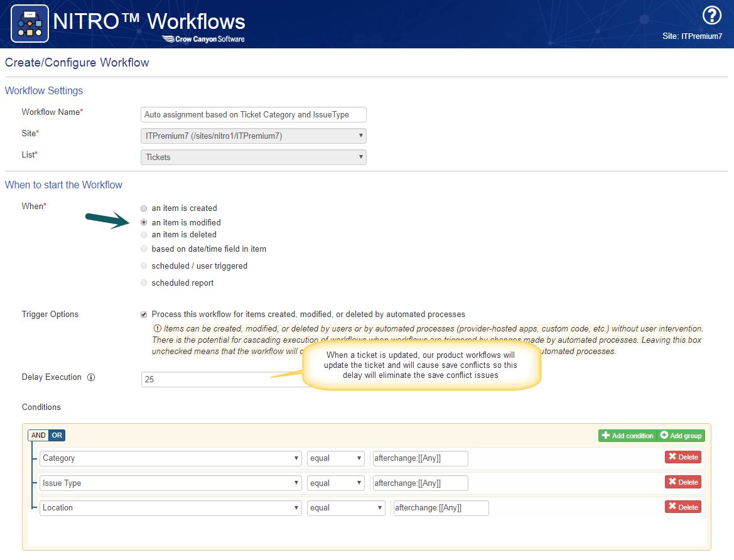
Task: Delete the Issue Type condition
Action: click(x=683, y=482)
